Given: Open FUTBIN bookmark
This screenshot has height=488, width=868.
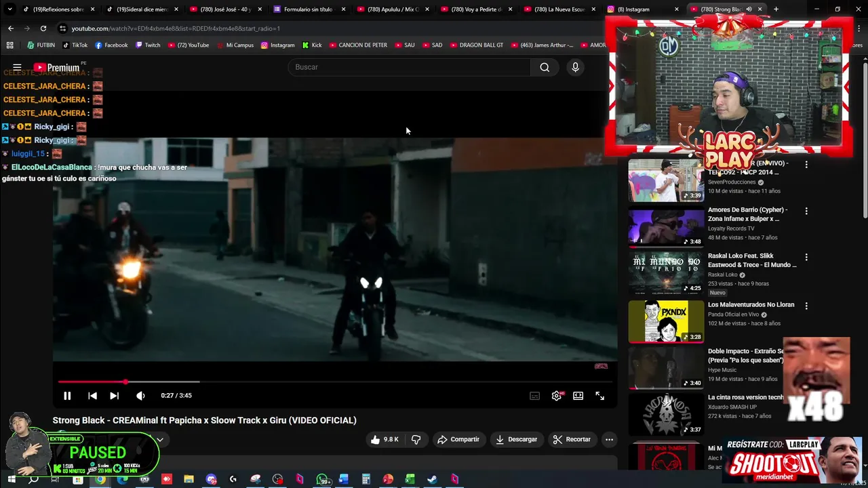Looking at the screenshot, I should point(41,45).
